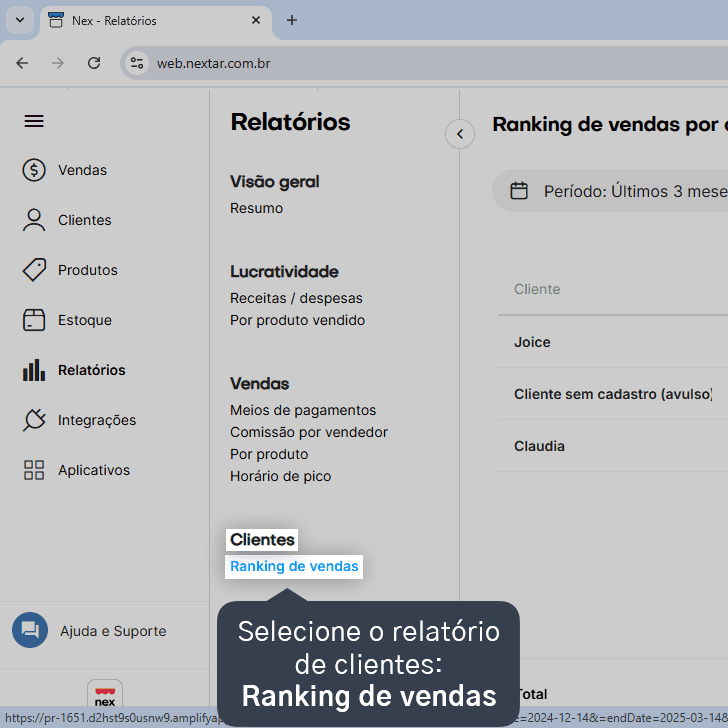728x728 pixels.
Task: Open the Receitas / despesas report
Action: 296,298
